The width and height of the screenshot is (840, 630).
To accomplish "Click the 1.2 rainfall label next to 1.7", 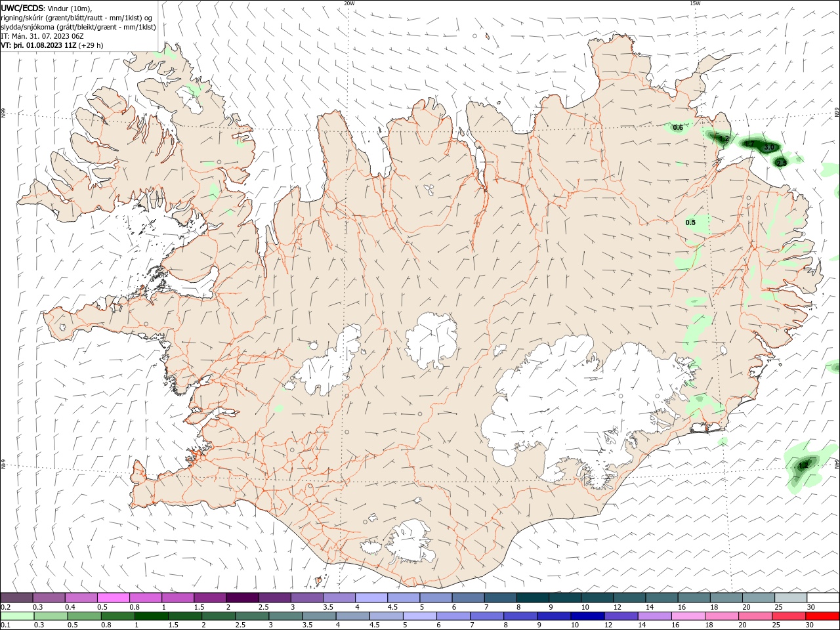I will click(724, 138).
